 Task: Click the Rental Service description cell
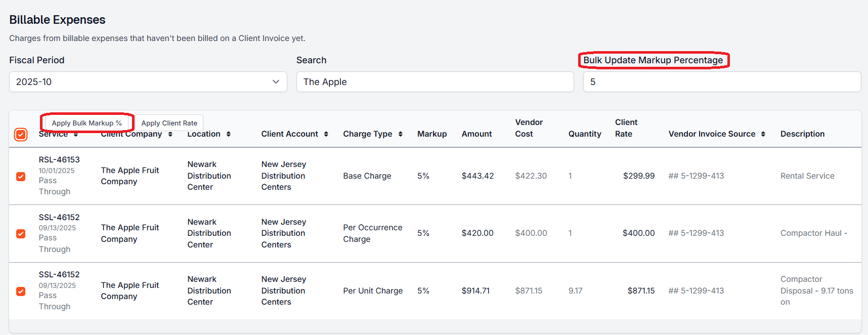pos(807,176)
